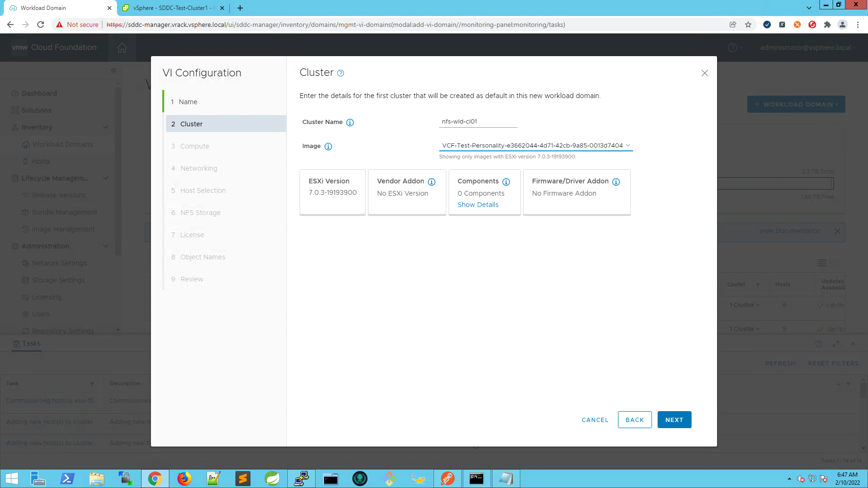The height and width of the screenshot is (488, 868).
Task: Select the Cluster wizard step
Action: pyautogui.click(x=226, y=124)
